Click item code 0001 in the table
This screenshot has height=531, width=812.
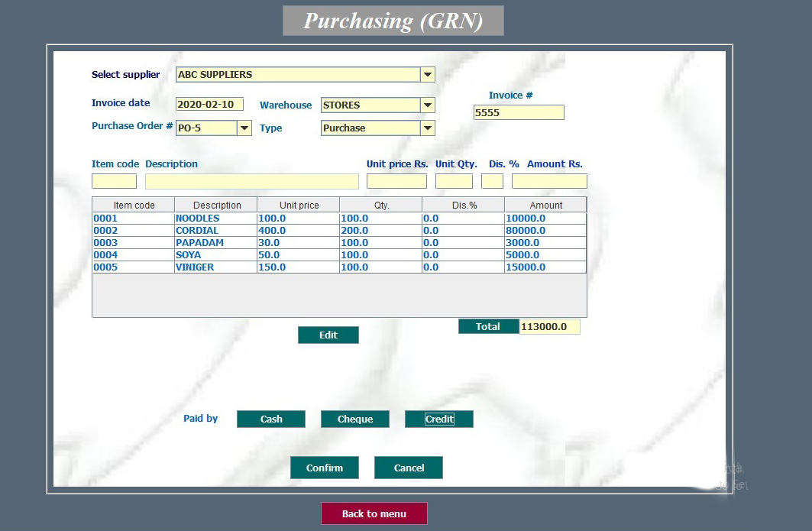pyautogui.click(x=134, y=219)
